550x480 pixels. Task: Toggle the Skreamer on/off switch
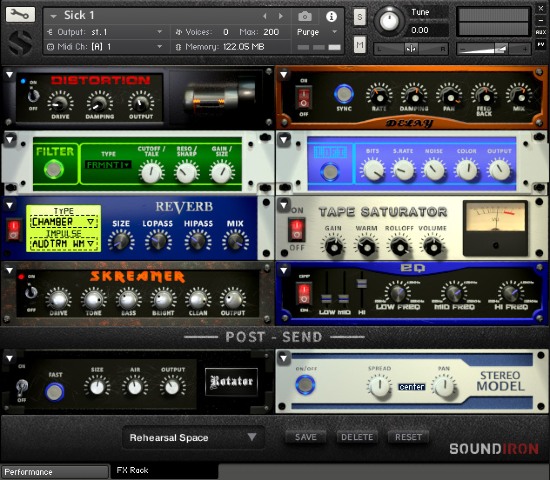(31, 292)
